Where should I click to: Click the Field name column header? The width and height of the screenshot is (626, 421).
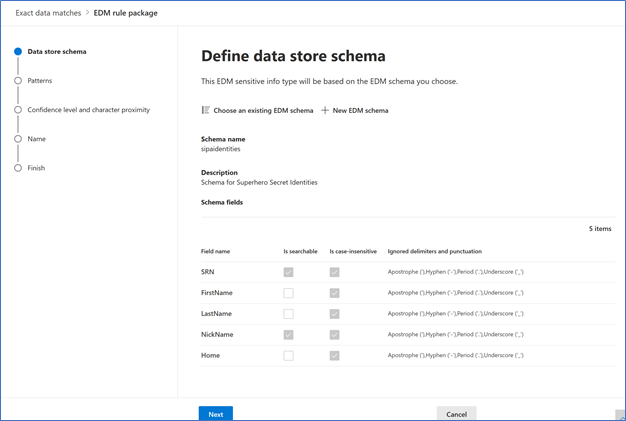(x=215, y=251)
